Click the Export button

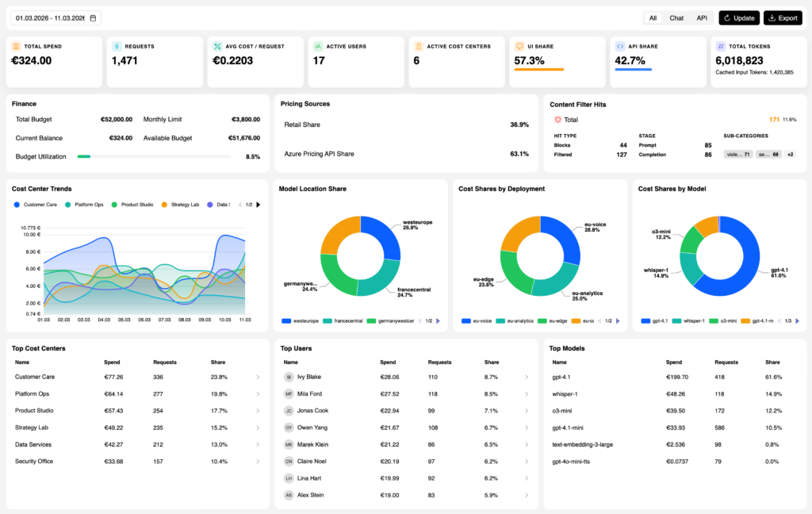point(783,17)
